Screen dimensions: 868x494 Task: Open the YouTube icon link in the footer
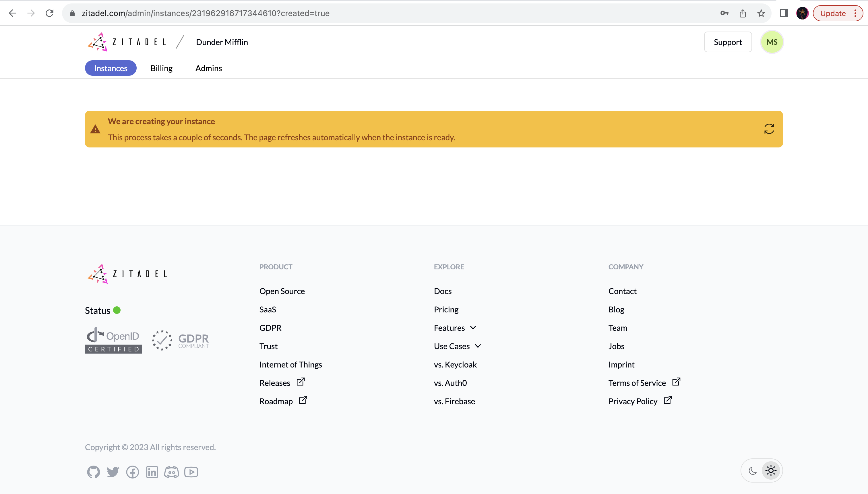click(x=191, y=472)
